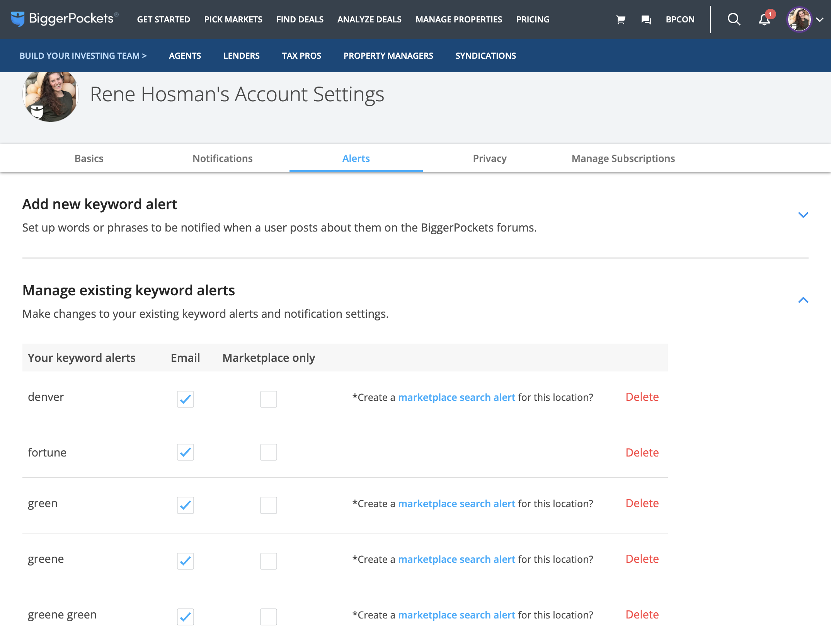Collapse Manage existing keyword alerts section
This screenshot has height=644, width=831.
803,300
